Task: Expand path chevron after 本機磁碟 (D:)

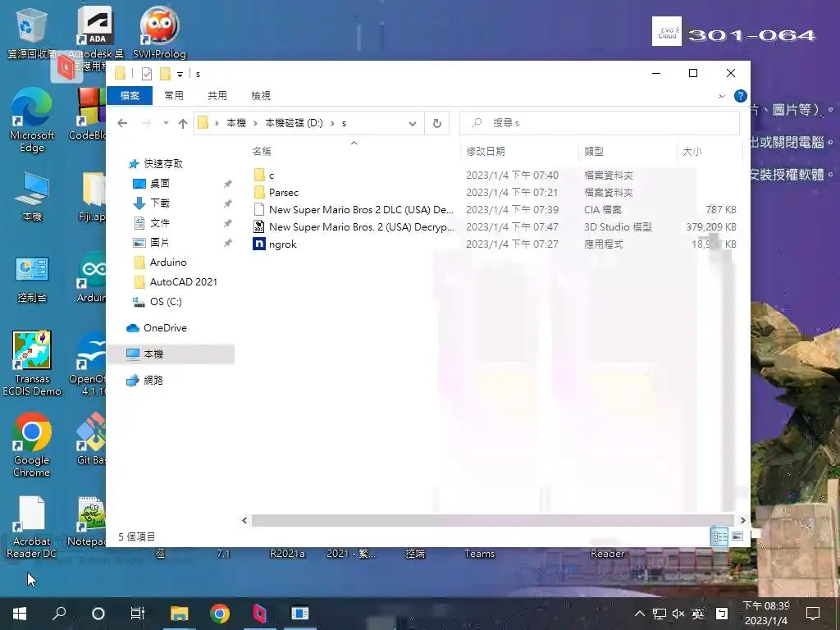Action: 333,123
